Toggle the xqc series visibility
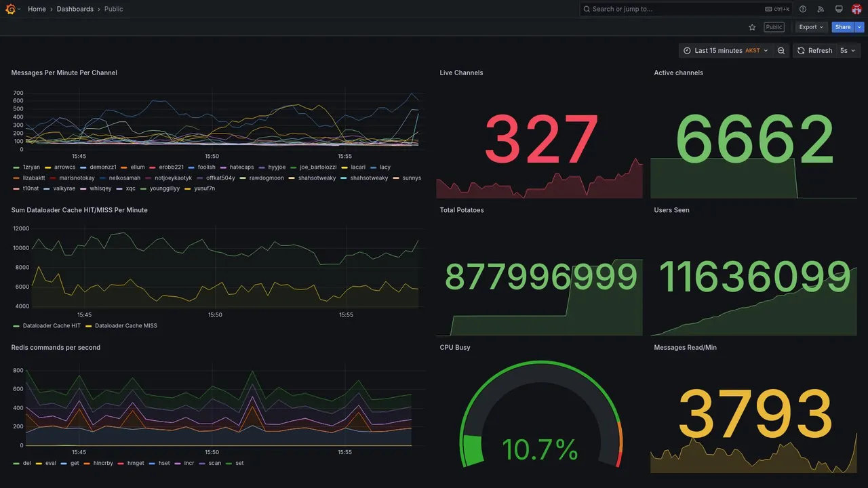This screenshot has width=868, height=488. click(131, 188)
